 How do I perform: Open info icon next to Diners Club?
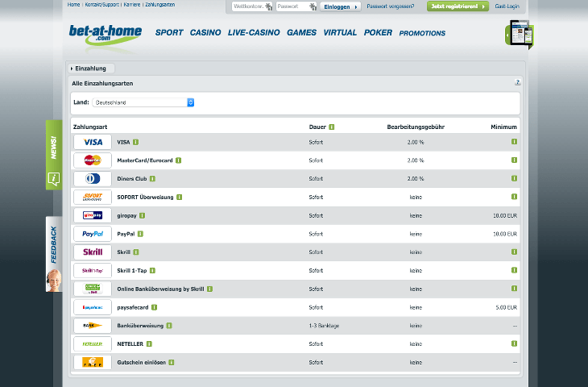(152, 179)
